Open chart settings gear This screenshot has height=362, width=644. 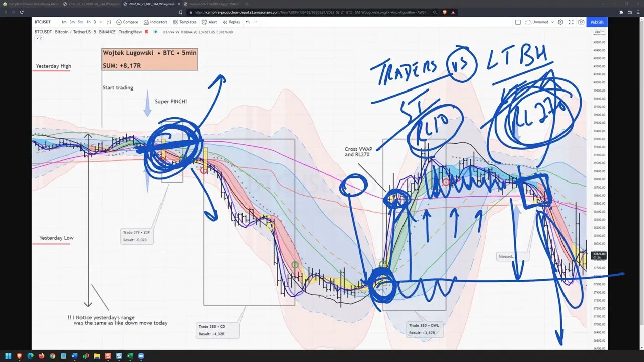tap(560, 22)
